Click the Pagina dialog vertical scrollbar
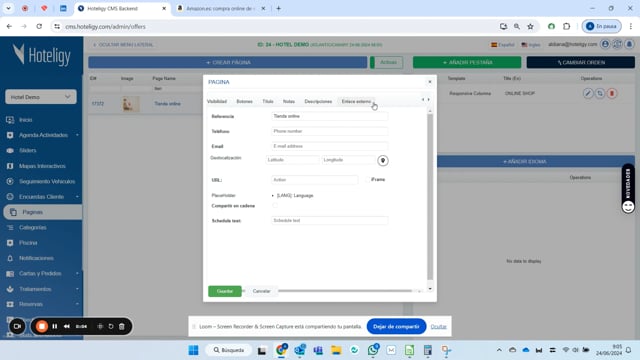 [x=430, y=197]
